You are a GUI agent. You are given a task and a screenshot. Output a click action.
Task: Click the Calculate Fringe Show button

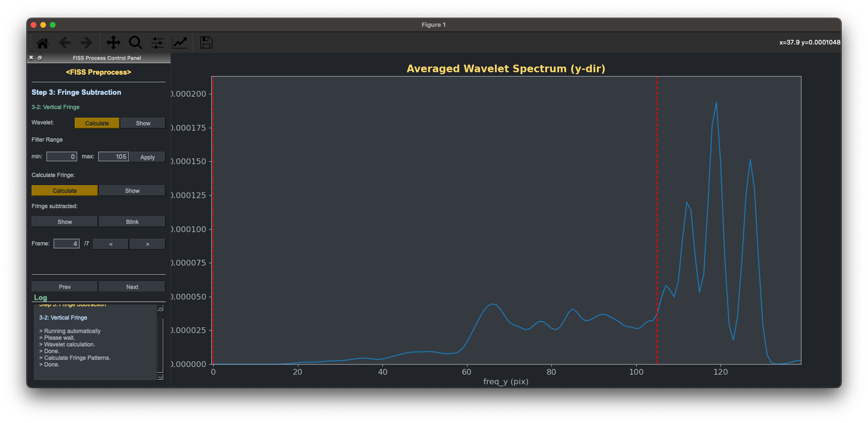click(132, 190)
